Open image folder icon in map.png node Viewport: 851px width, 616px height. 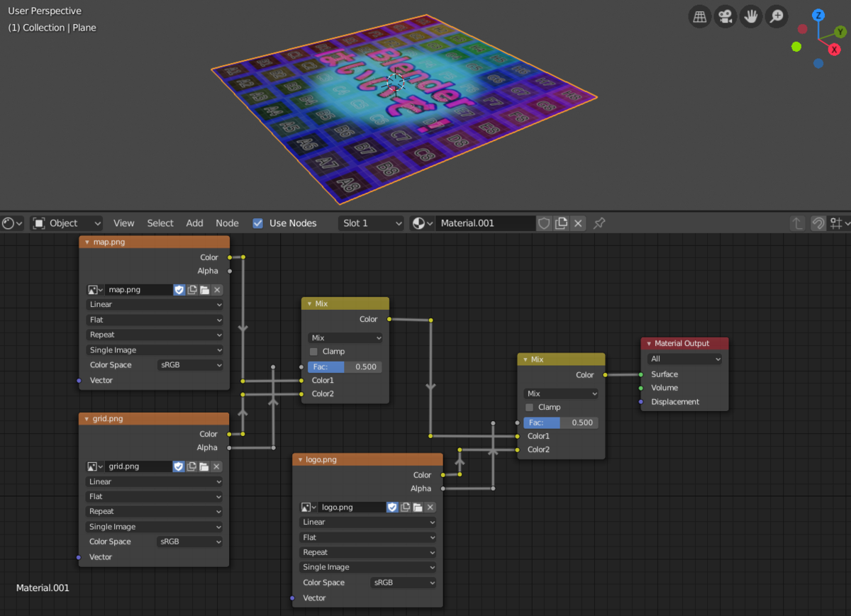pos(204,290)
